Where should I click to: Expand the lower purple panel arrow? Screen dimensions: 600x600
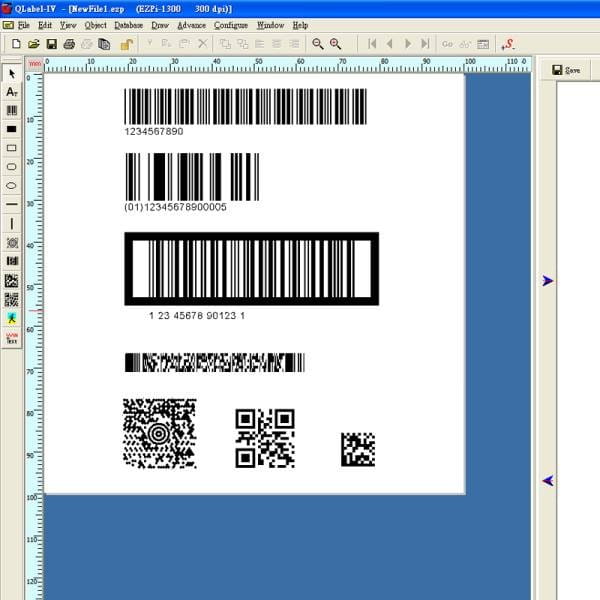point(547,481)
